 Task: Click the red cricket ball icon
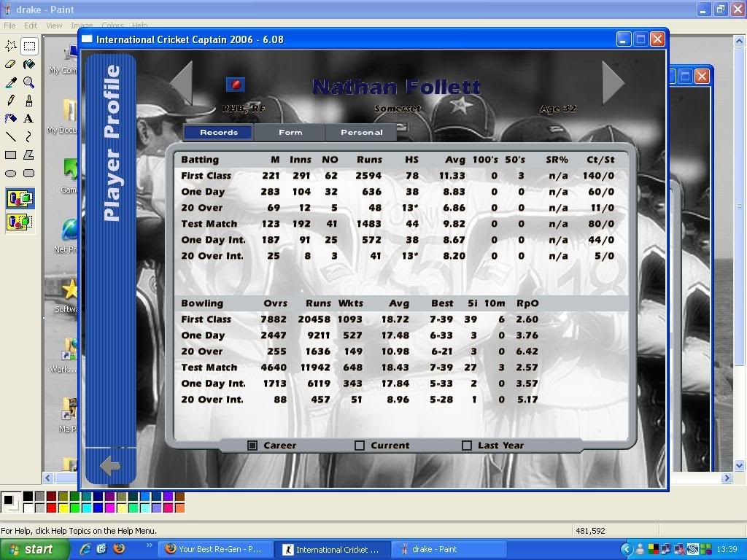(x=236, y=85)
